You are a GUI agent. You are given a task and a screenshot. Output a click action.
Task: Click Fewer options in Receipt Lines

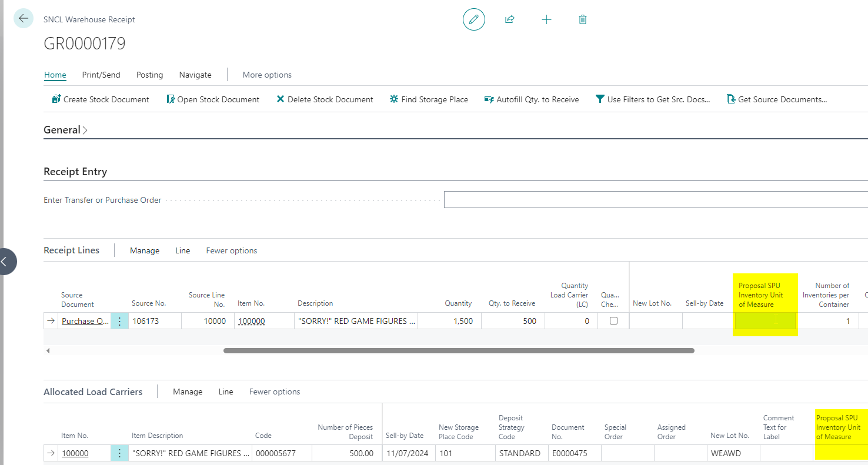(231, 250)
